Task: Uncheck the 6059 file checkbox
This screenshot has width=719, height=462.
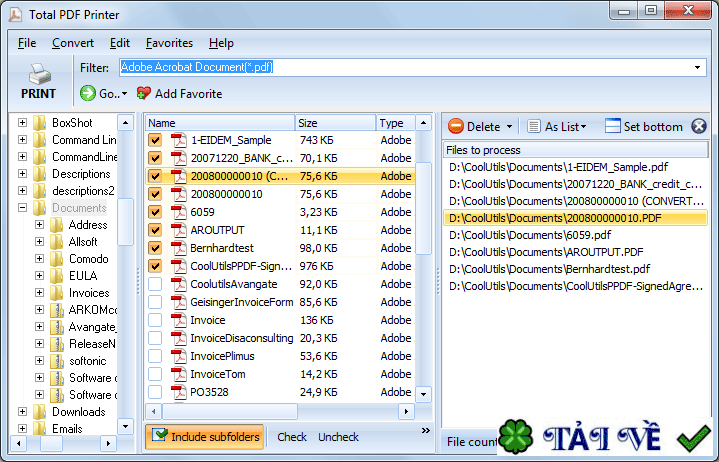Action: click(x=155, y=212)
